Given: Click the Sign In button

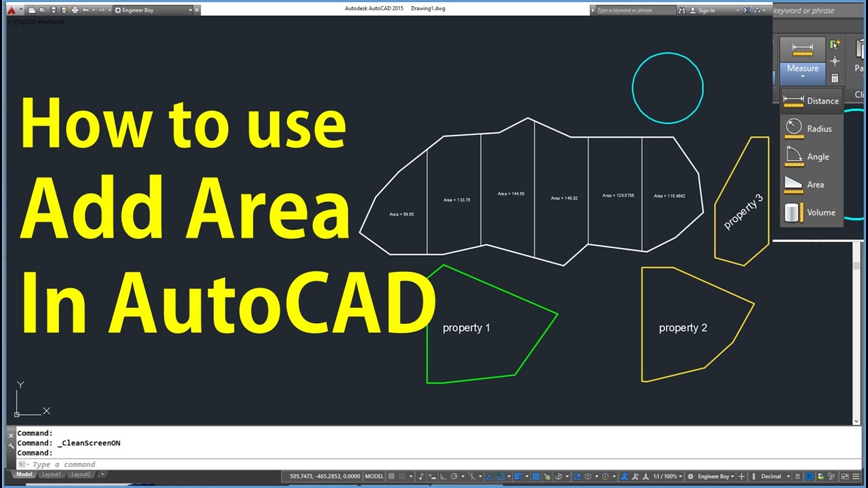Looking at the screenshot, I should [702, 10].
